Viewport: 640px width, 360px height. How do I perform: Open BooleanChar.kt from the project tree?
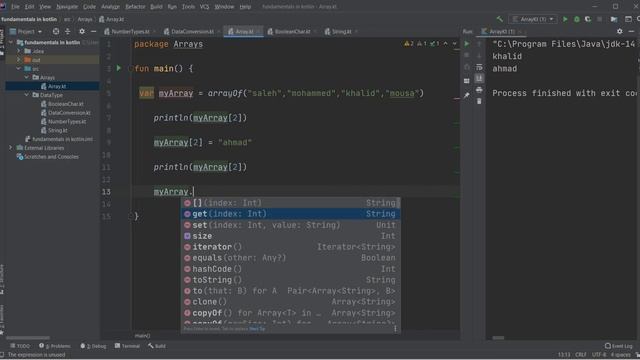click(x=62, y=104)
